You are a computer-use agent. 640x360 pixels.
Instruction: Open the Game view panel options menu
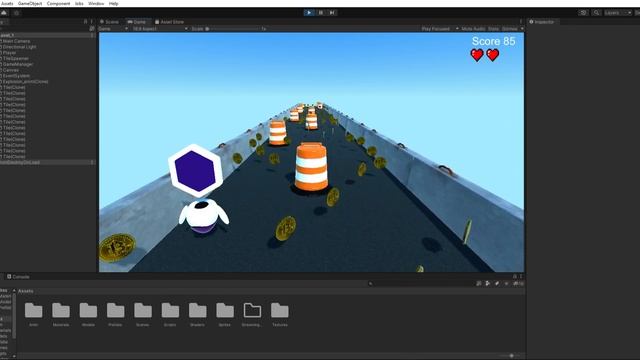[521, 22]
